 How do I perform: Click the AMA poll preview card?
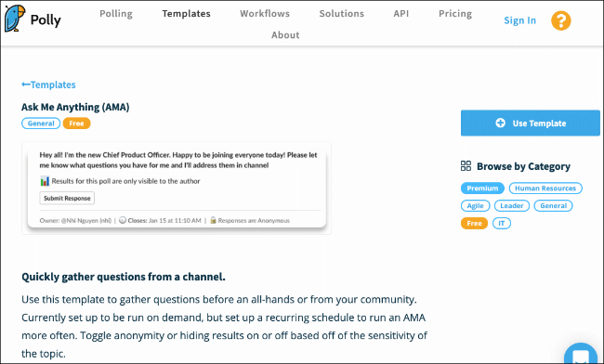tap(177, 188)
